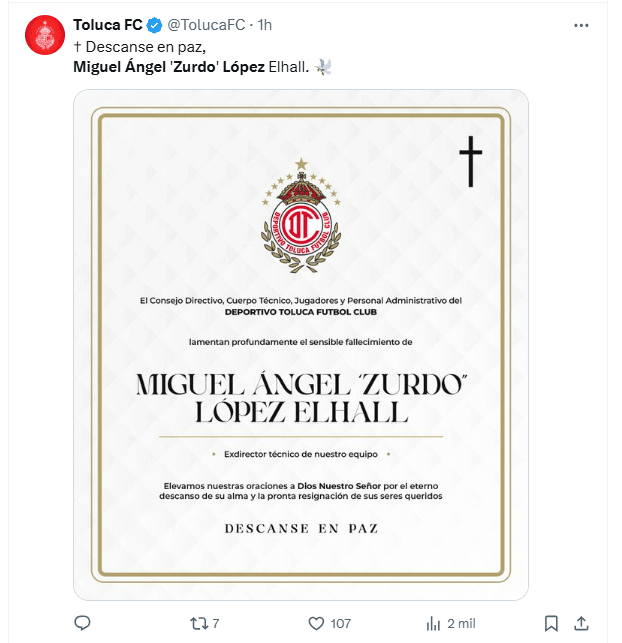
Task: Click the dove emoji in tweet text
Action: point(323,67)
